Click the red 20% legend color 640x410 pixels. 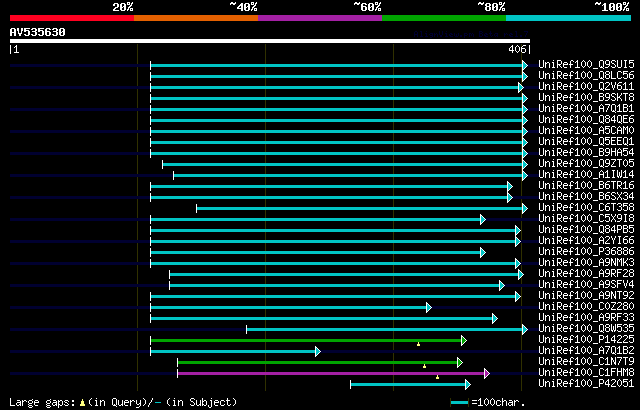click(72, 18)
